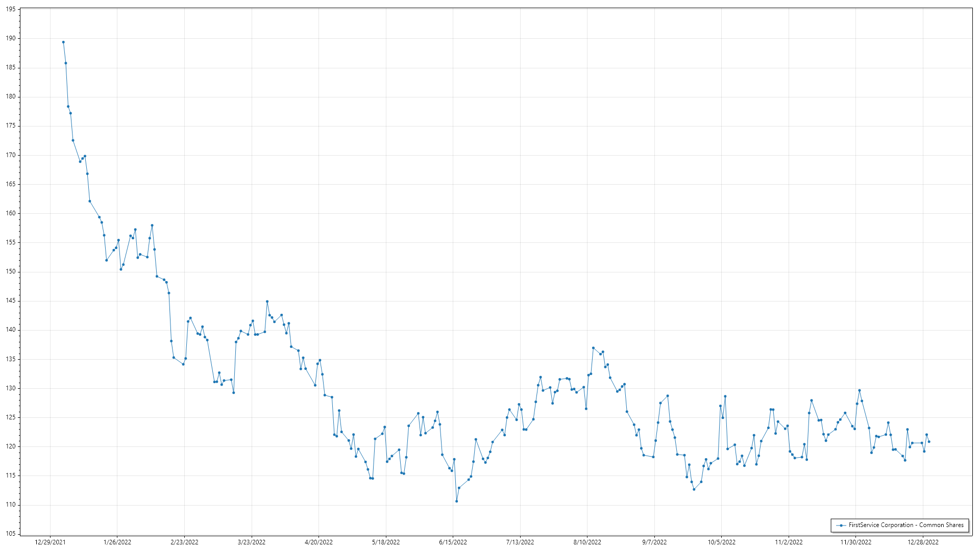This screenshot has height=551, width=980.
Task: Click the 10/5/2022 x-axis date label
Action: point(721,542)
